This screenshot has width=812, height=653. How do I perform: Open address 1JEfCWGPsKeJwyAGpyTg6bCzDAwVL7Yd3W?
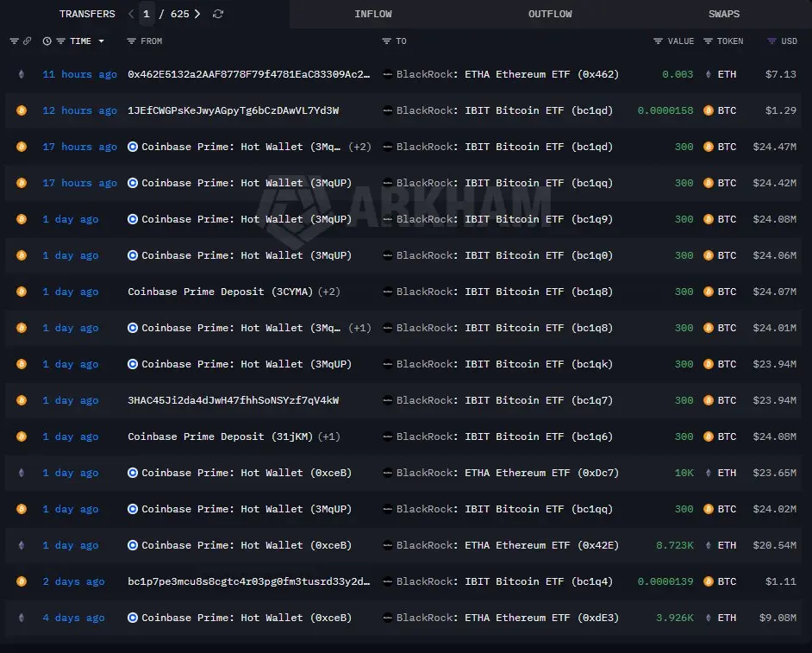(x=233, y=110)
